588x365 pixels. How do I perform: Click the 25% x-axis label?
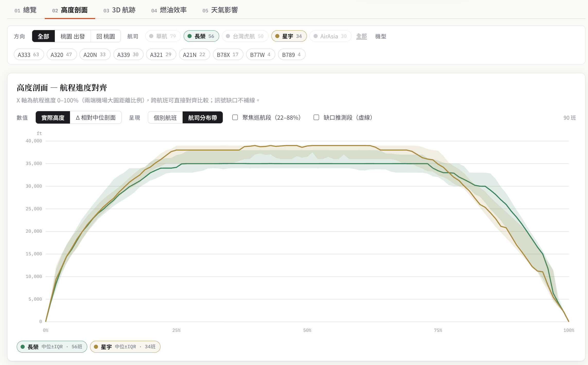176,330
